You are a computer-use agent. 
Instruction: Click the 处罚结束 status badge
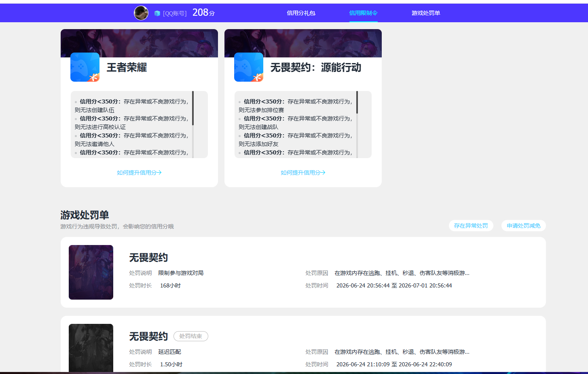(x=191, y=336)
